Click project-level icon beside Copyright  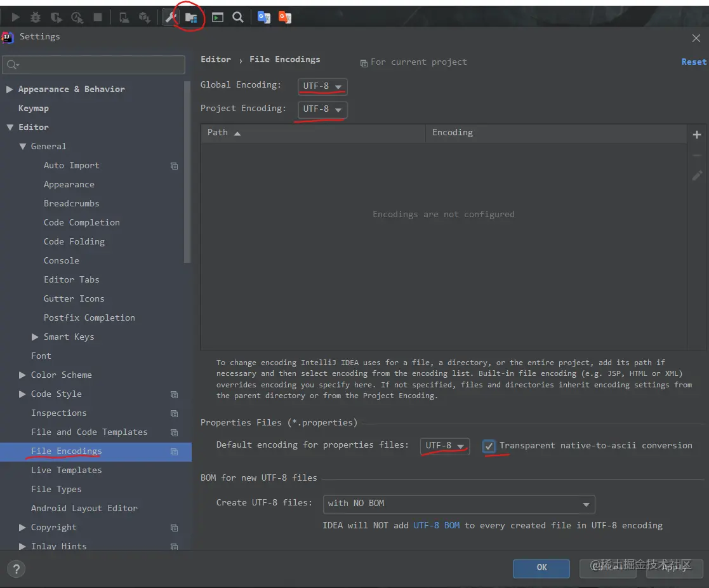(174, 528)
